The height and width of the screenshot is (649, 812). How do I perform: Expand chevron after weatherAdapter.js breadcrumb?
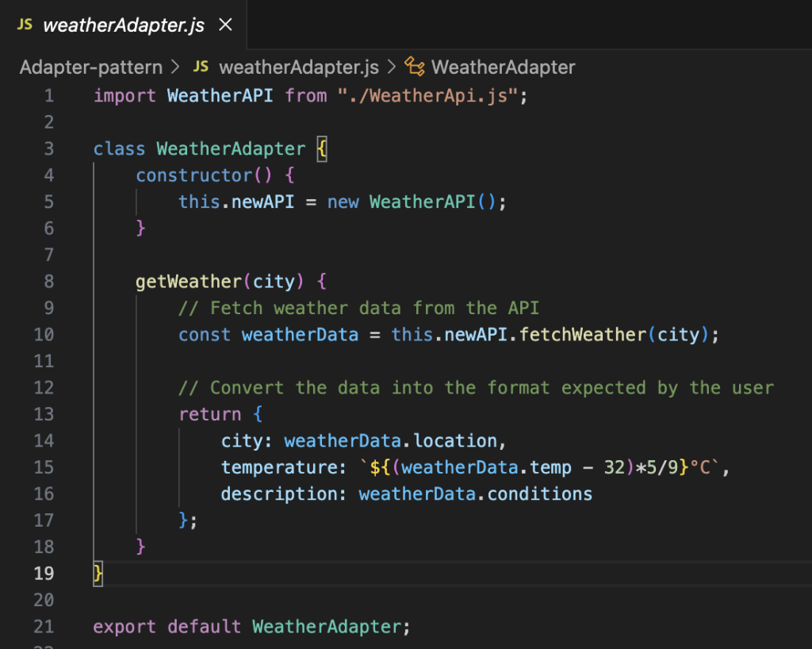click(x=392, y=67)
